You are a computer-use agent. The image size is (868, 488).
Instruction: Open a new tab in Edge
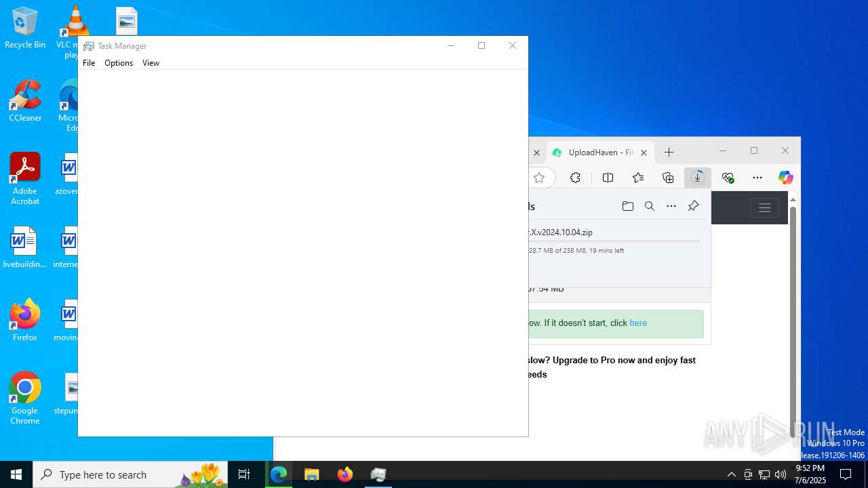coord(669,152)
